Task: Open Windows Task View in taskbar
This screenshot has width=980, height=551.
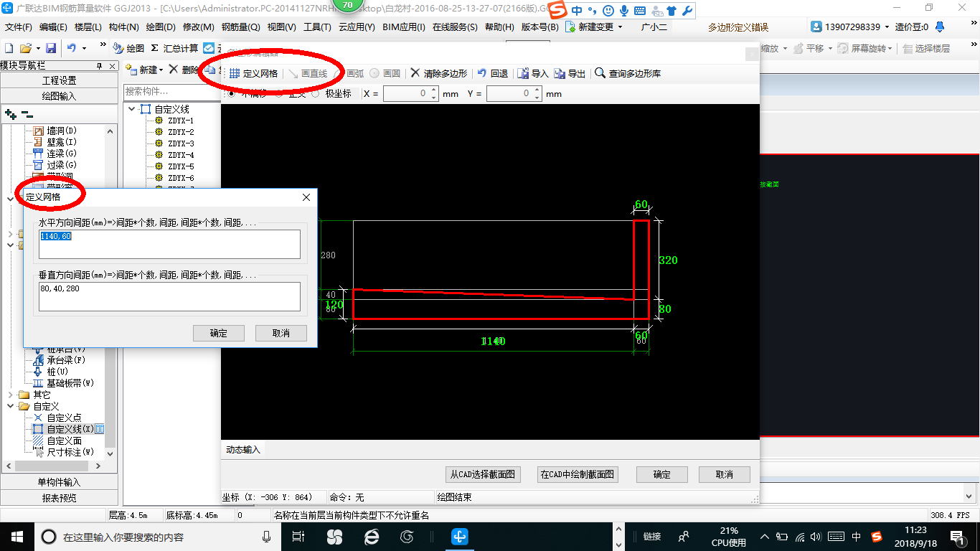Action: [x=298, y=536]
